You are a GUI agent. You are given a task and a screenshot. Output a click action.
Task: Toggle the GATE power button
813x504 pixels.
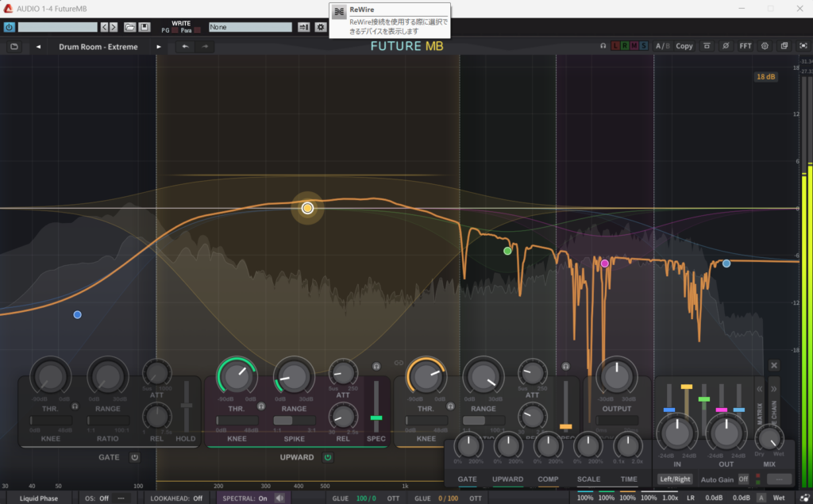click(134, 457)
